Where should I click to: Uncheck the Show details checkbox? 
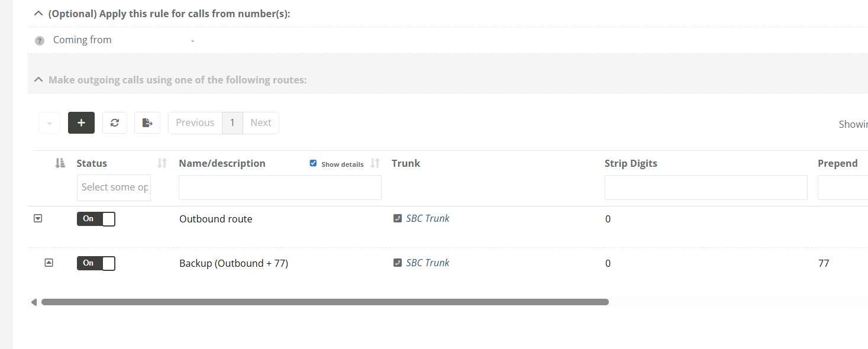tap(313, 163)
